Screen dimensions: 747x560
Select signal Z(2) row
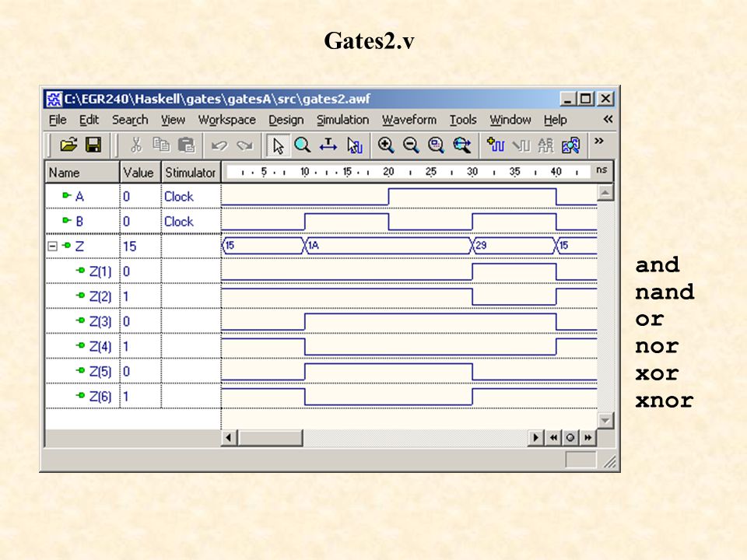click(100, 296)
